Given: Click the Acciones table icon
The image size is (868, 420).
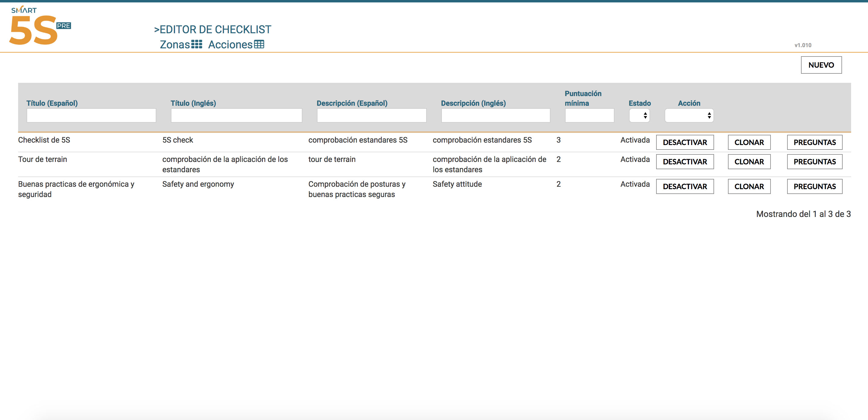Looking at the screenshot, I should click(259, 44).
